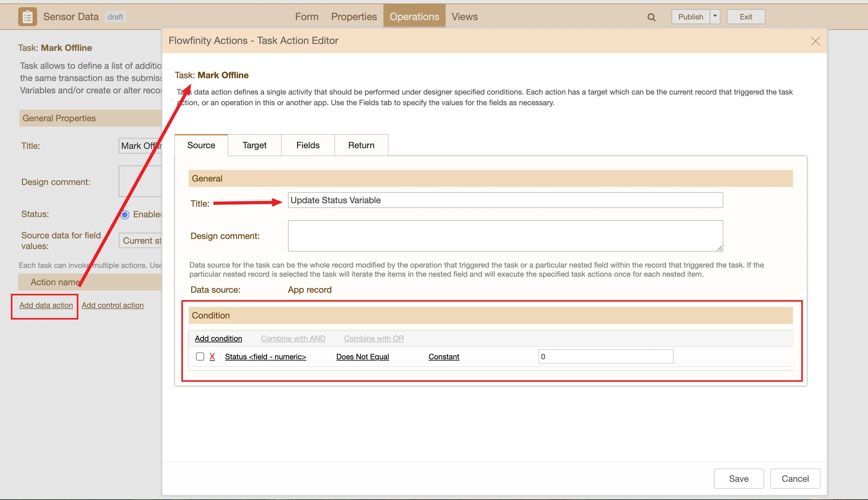Click the condition constant value field
868x500 pixels.
click(x=606, y=357)
